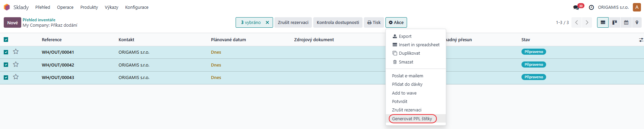Switch to calendar view
644x129 pixels.
(626, 23)
